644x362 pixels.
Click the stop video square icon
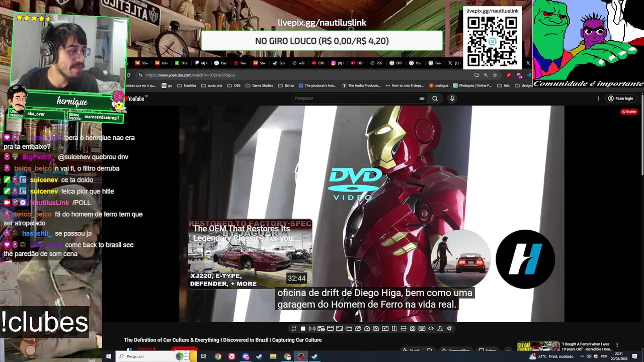click(303, 328)
